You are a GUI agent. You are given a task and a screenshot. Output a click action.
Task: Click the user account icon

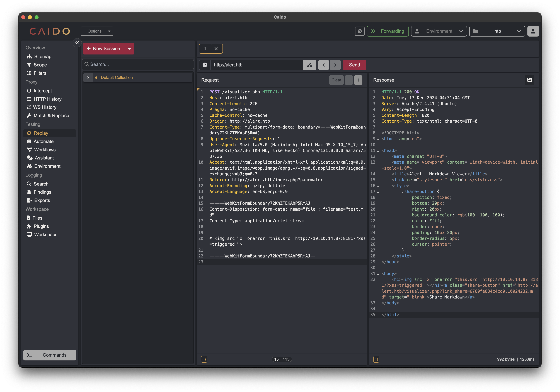point(533,31)
